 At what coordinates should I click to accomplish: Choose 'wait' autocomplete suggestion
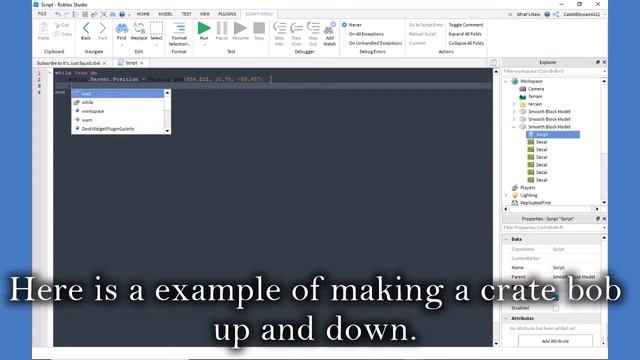[118, 93]
